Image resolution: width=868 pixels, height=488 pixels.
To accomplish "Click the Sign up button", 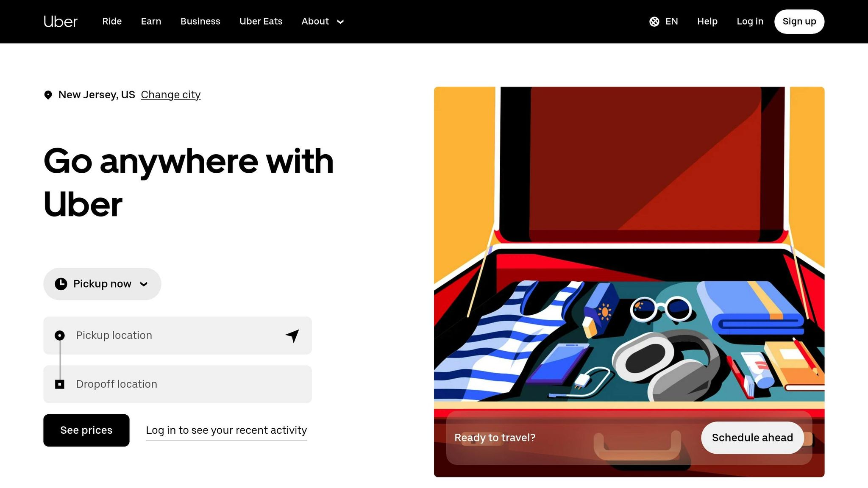I will (x=799, y=22).
